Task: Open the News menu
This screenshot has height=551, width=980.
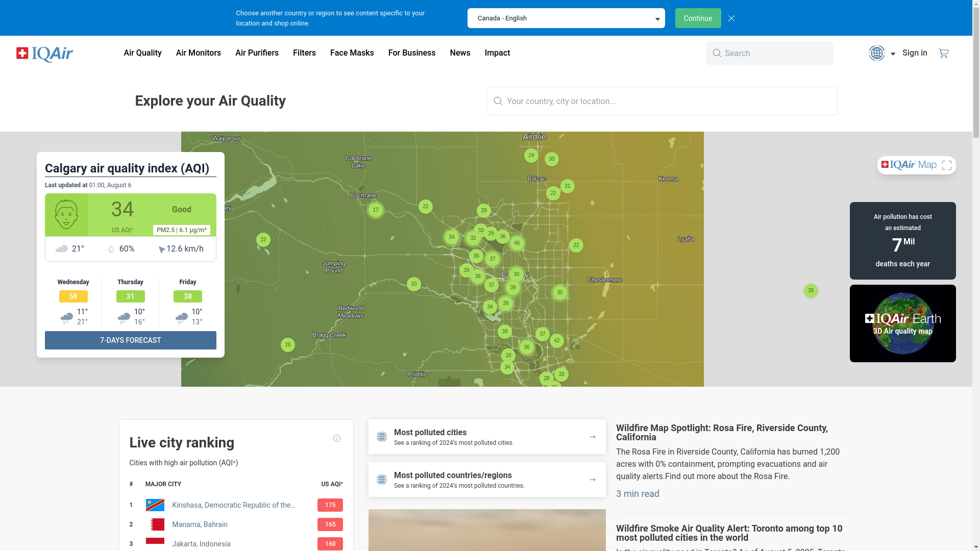Action: (x=460, y=53)
